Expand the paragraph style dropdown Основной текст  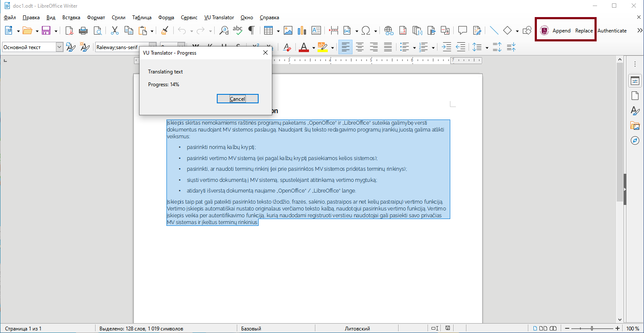coord(59,47)
